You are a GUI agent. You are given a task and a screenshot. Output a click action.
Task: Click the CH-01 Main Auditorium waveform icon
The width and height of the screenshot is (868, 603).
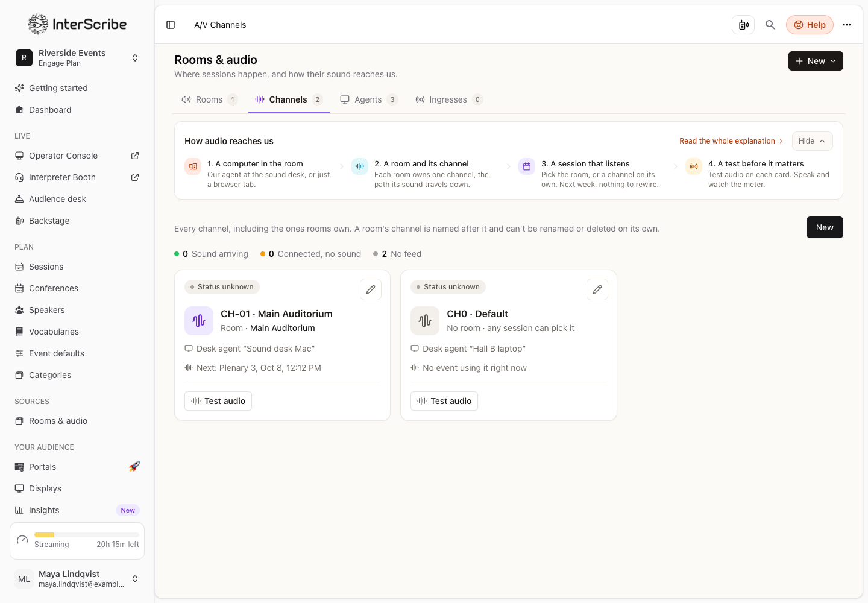(x=199, y=321)
